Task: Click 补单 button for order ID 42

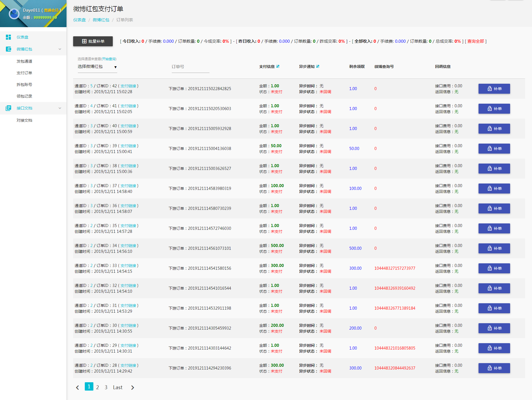Action: click(494, 89)
